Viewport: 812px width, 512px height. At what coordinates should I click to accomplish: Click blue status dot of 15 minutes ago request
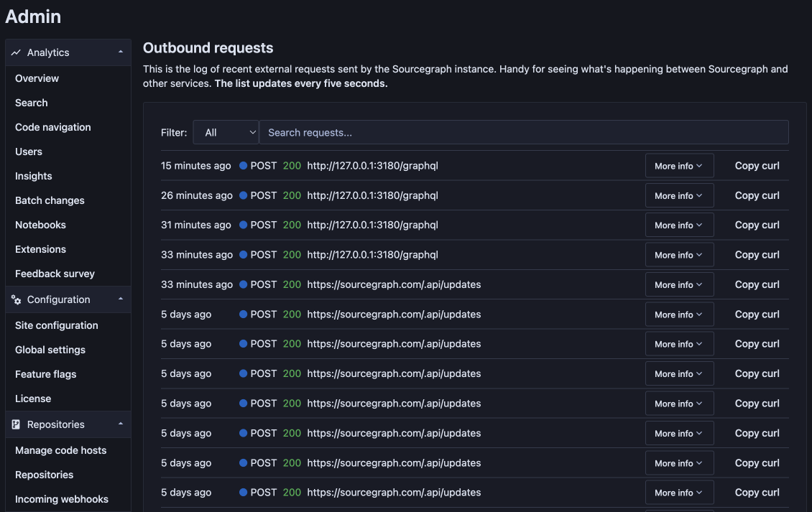243,166
